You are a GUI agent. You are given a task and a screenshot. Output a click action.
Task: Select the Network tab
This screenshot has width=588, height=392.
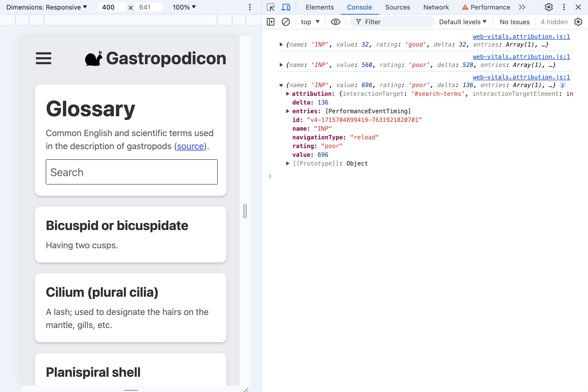[x=436, y=7]
